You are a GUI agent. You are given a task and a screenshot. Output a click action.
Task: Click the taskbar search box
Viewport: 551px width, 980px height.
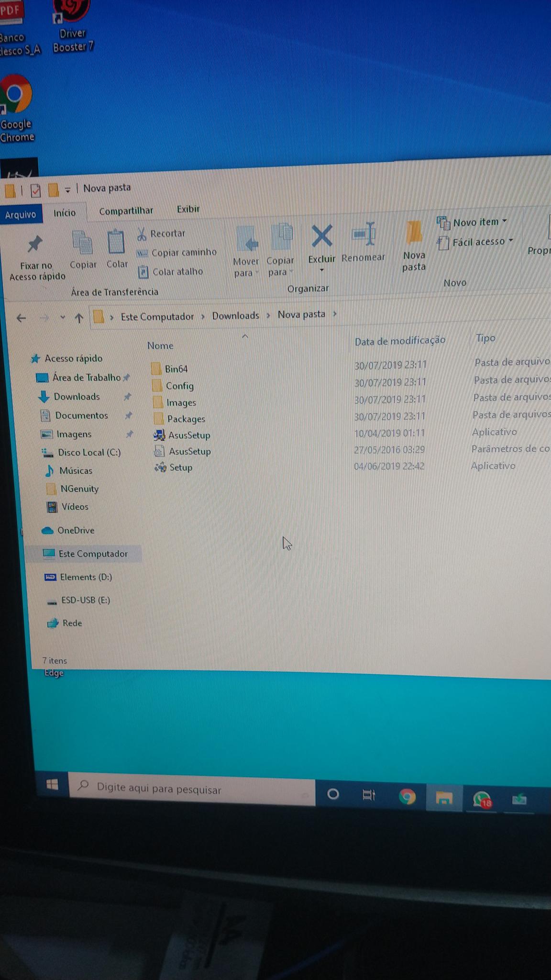point(192,790)
